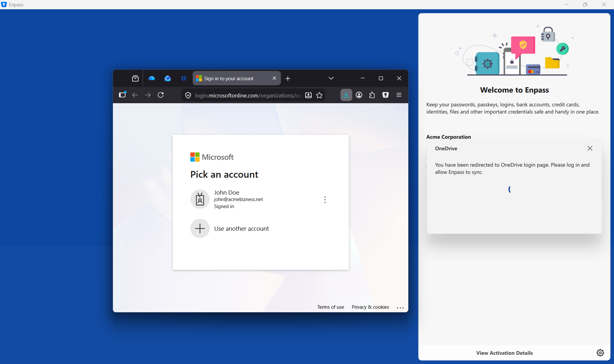The width and height of the screenshot is (614, 364).
Task: Bookmark this page with the star icon
Action: click(319, 95)
